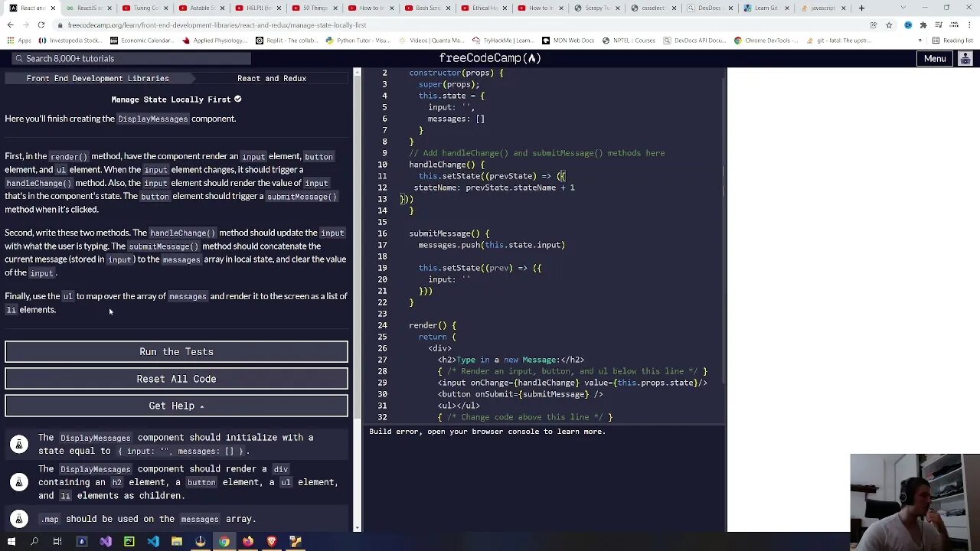The height and width of the screenshot is (551, 980).
Task: Switch to the ReactJS browser tab
Action: [x=90, y=8]
